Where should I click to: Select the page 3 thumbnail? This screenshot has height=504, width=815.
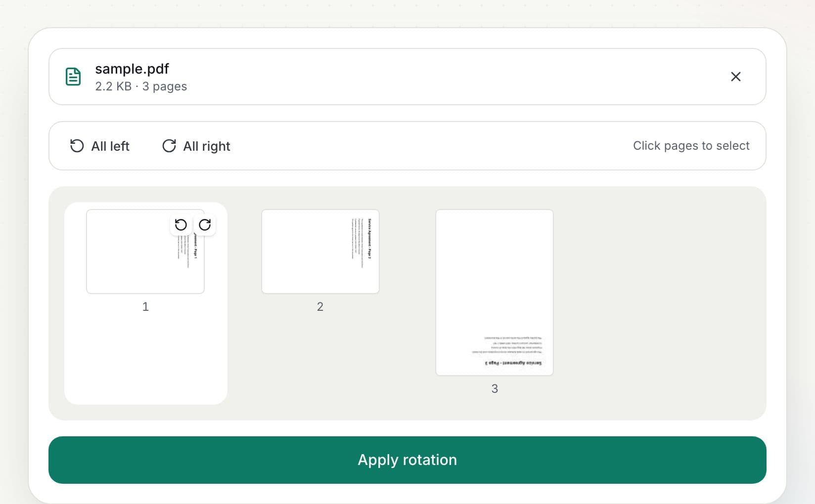(x=495, y=293)
